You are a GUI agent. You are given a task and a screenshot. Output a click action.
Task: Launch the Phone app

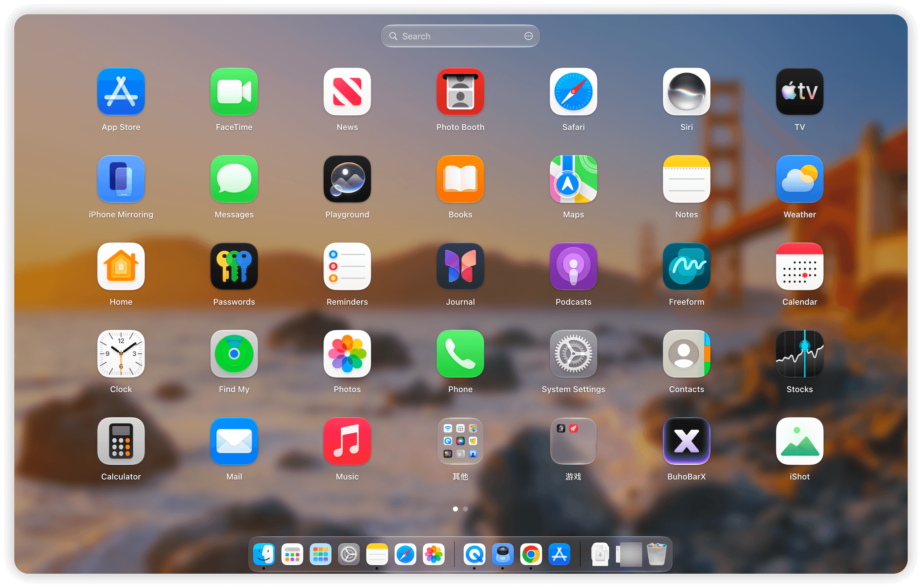pos(460,354)
